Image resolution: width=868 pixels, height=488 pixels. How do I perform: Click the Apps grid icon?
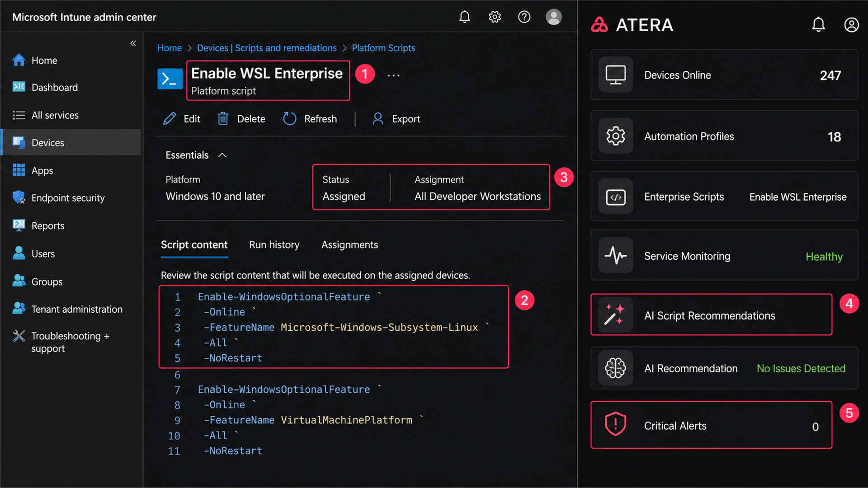19,170
